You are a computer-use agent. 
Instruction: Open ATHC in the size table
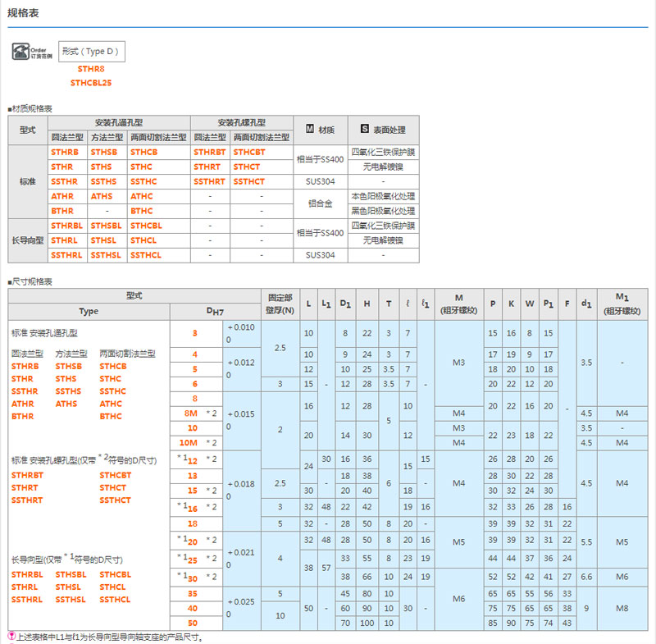pos(111,404)
